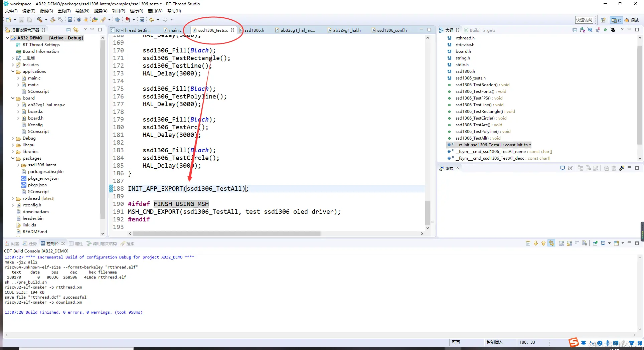Click the console Next arrow (down) icon
The height and width of the screenshot is (350, 644).
(536, 243)
